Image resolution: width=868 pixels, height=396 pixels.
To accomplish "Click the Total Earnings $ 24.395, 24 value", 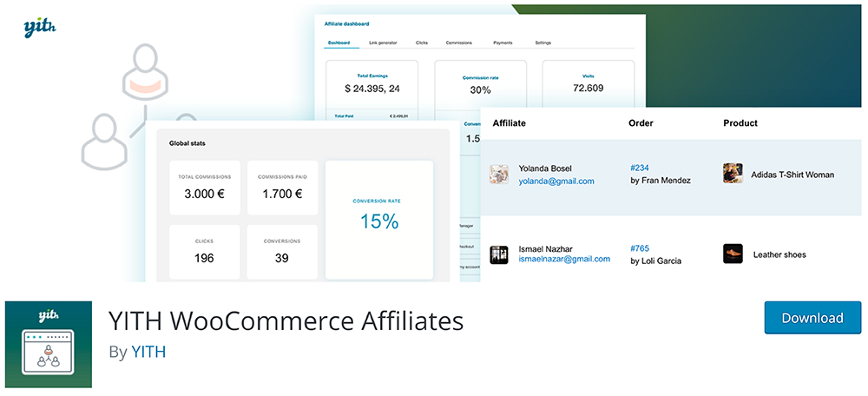I will (372, 88).
